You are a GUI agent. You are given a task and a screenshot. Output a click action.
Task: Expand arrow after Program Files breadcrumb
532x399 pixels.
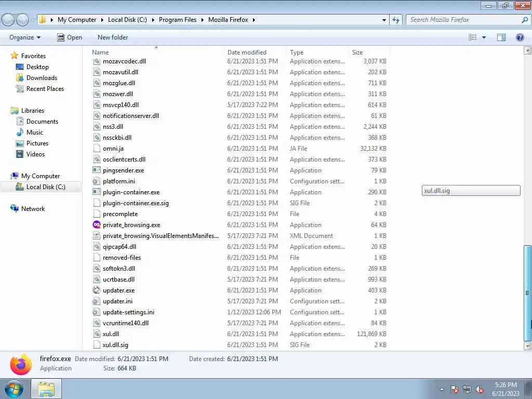click(202, 20)
